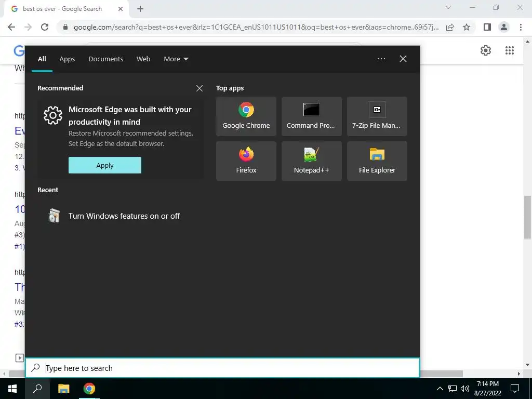The height and width of the screenshot is (399, 532).
Task: Switch to Apps search tab
Action: (67, 59)
